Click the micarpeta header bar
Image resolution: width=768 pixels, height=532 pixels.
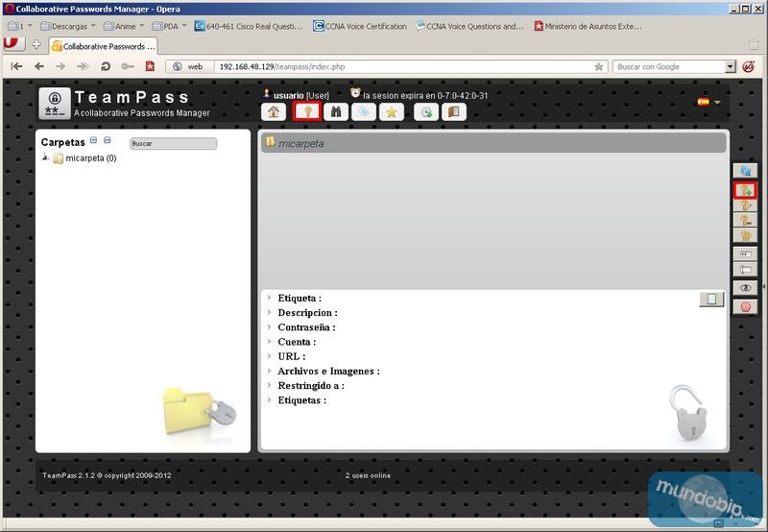[493, 143]
